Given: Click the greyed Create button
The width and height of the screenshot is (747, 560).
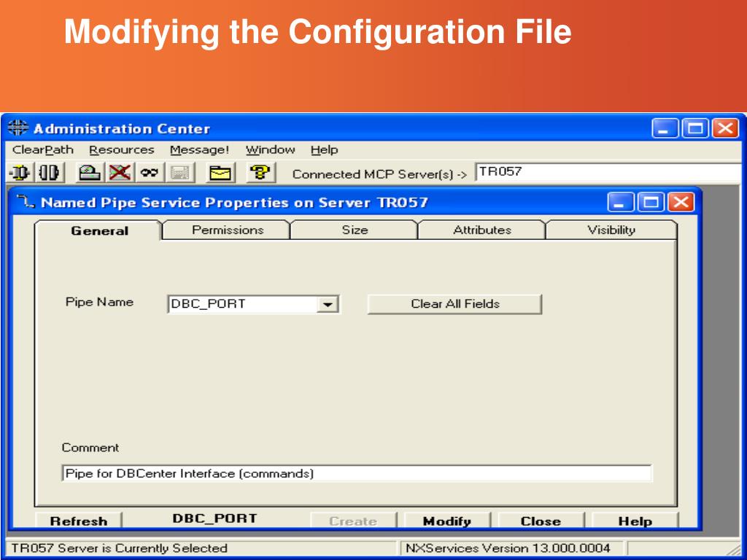Looking at the screenshot, I should 353,521.
